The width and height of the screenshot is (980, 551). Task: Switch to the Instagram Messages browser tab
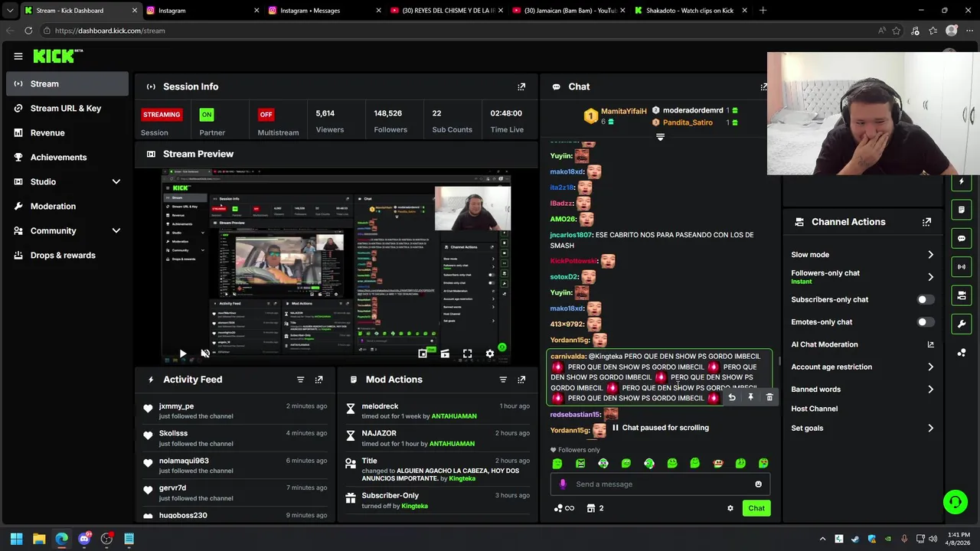click(325, 11)
